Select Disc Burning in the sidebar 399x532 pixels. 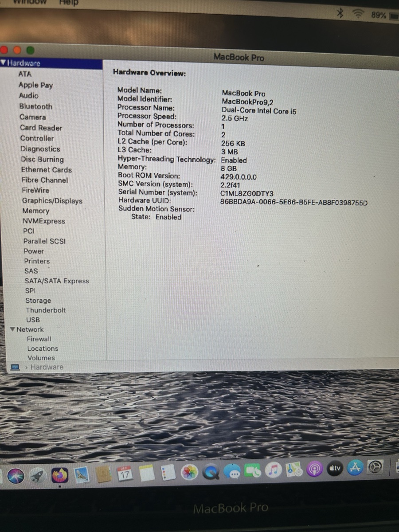click(x=42, y=160)
